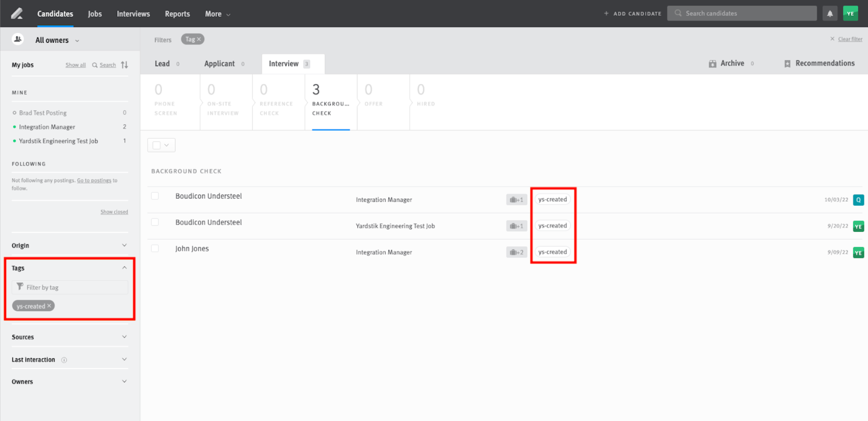The width and height of the screenshot is (868, 421).
Task: Click the Last interaction info icon
Action: [64, 360]
